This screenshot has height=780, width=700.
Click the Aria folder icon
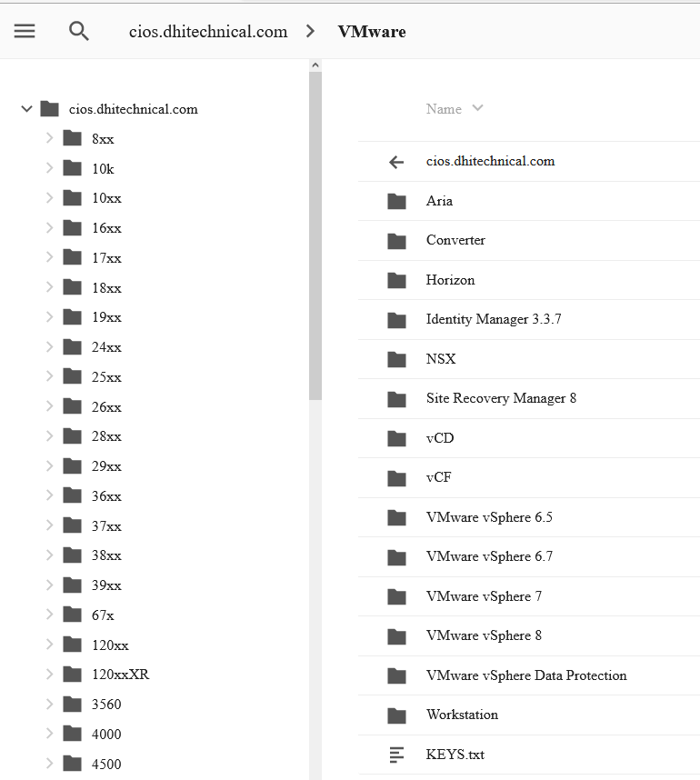tap(396, 201)
